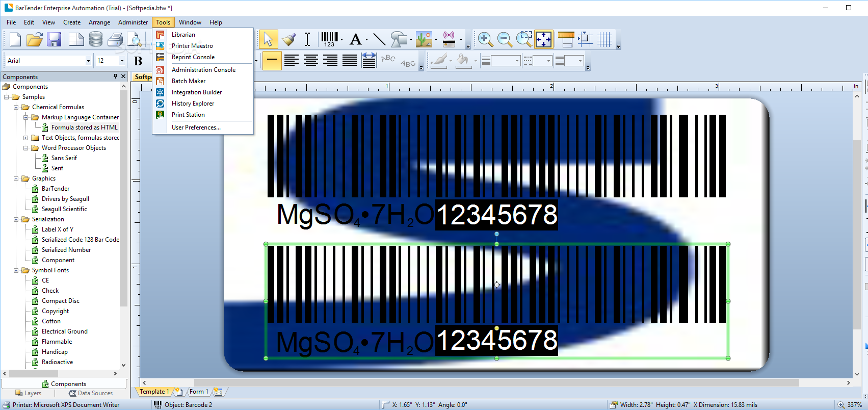Open page setup from the label sheet icon
This screenshot has width=868, height=410.
(76, 39)
